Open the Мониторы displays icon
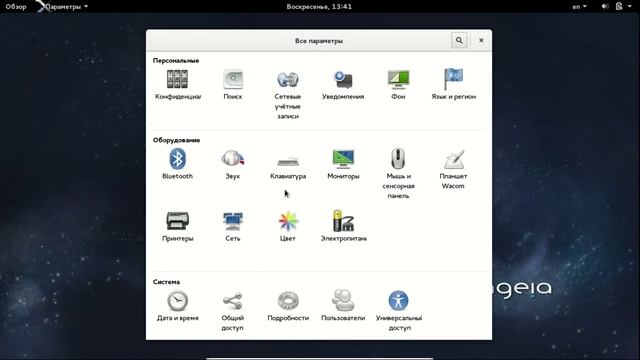This screenshot has width=640, height=360. 343,159
